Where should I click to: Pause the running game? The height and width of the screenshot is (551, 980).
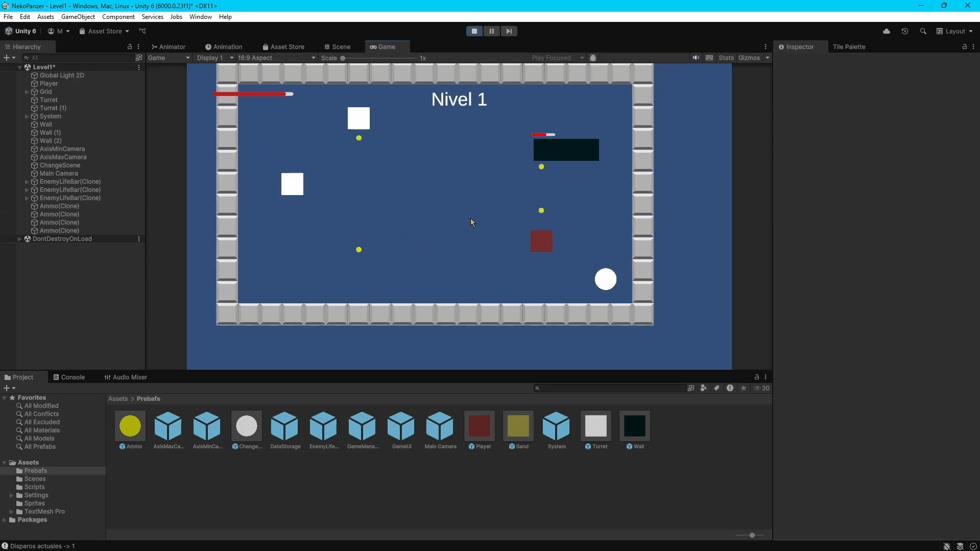pos(491,31)
